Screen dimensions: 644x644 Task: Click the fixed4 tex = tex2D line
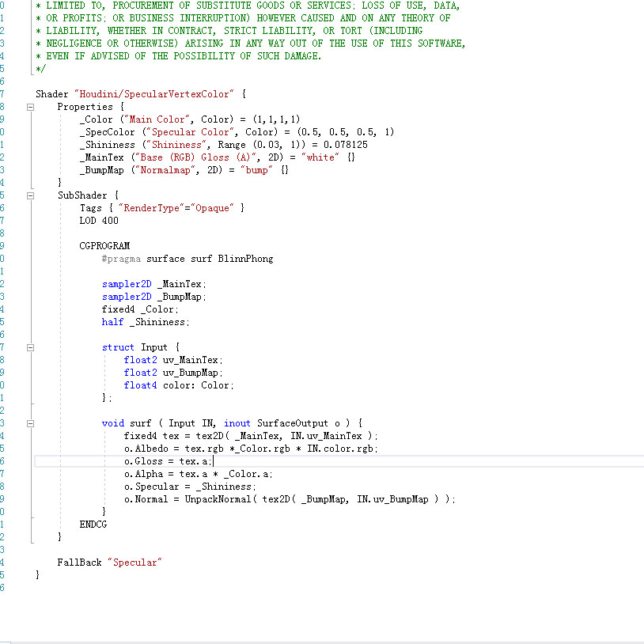tap(251, 436)
